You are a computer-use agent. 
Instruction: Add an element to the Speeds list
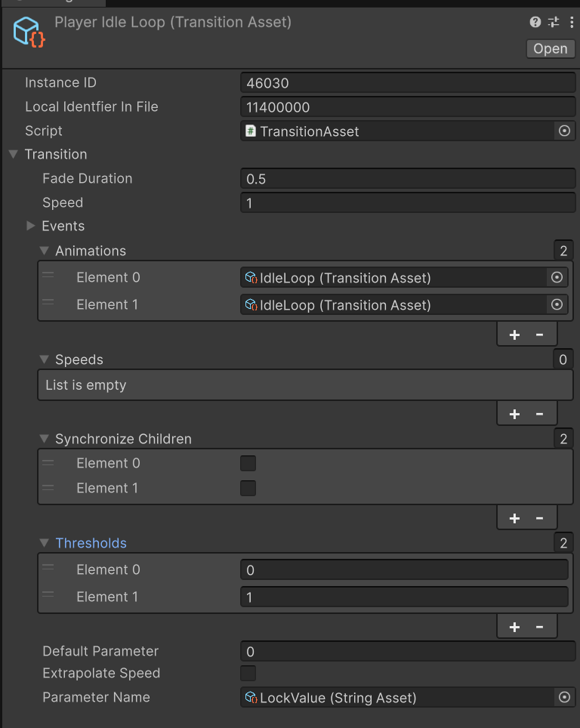[x=514, y=414]
